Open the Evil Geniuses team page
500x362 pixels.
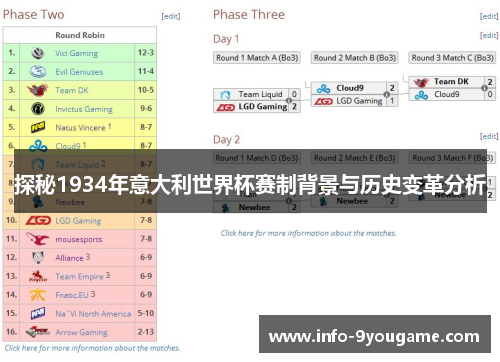79,72
